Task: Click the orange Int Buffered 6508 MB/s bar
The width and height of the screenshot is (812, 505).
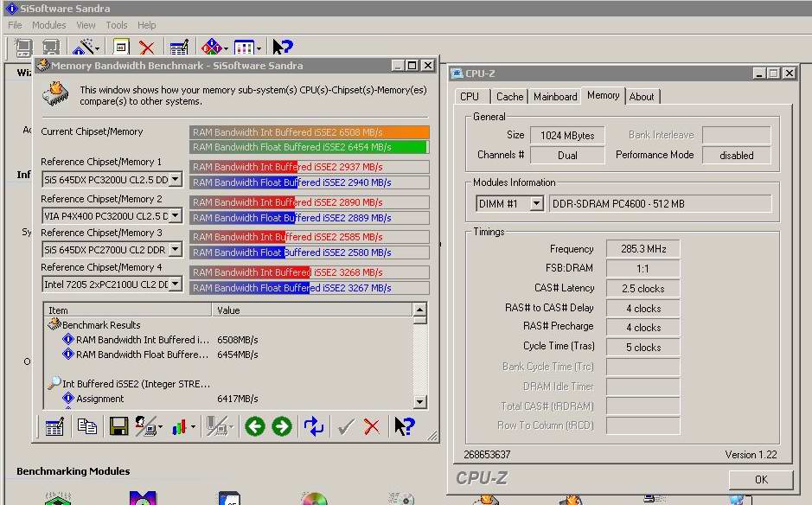Action: tap(310, 132)
